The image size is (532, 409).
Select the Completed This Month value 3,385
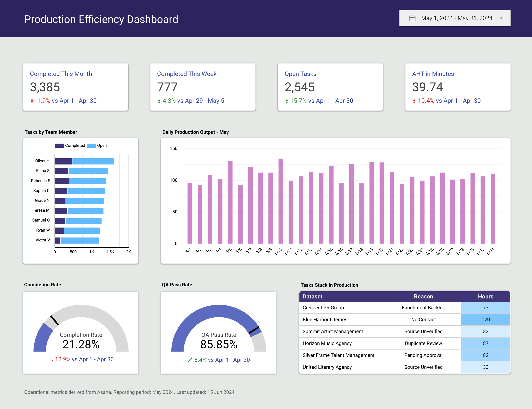point(45,87)
